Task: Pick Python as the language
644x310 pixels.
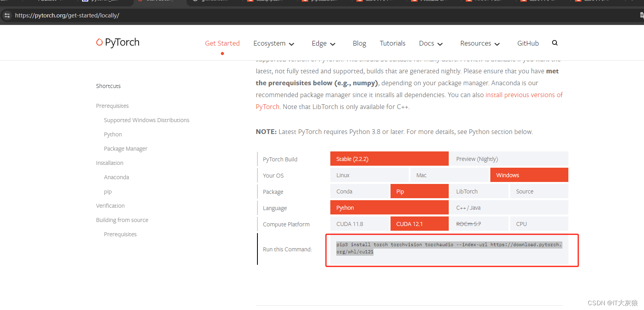Action: pyautogui.click(x=389, y=207)
